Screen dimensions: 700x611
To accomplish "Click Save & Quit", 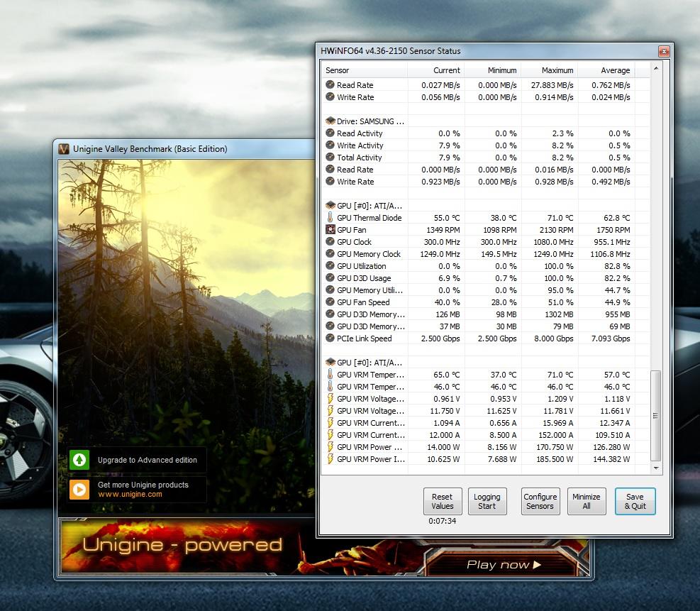I will click(635, 501).
